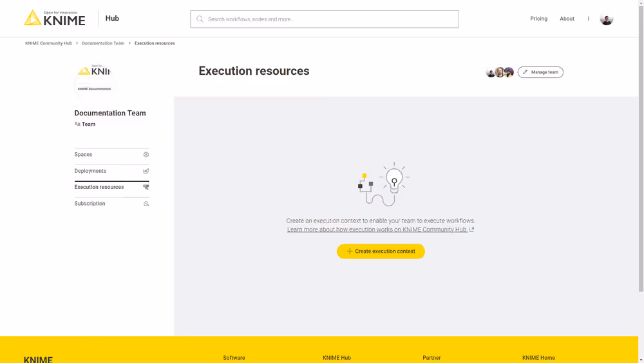Screen dimensions: 644x363
Task: Click the magnifier search icon
Action: [200, 19]
